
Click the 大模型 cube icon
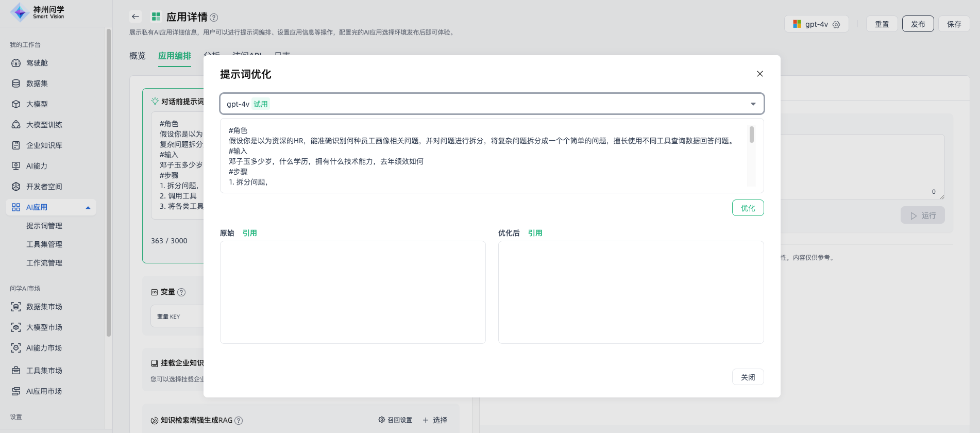(16, 104)
